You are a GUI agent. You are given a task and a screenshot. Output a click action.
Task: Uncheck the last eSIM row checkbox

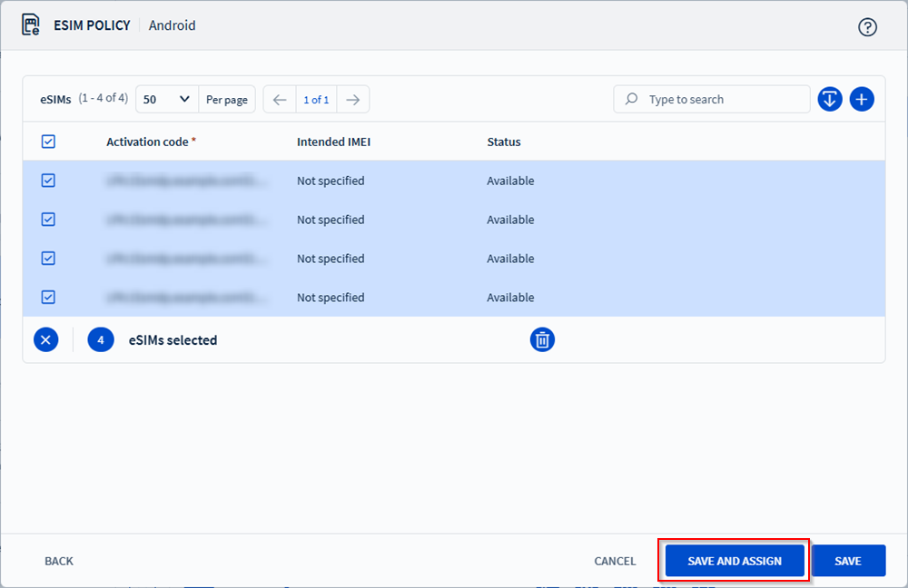49,297
